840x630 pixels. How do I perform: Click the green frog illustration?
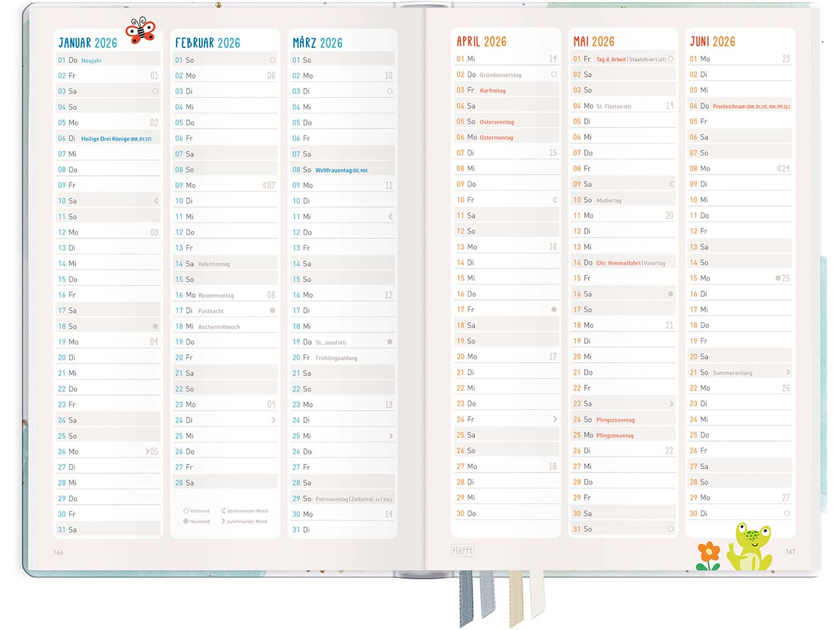(x=752, y=546)
